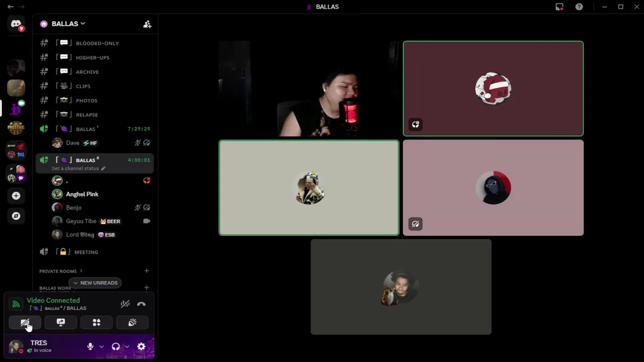Click the invite people icon beside BALLAS

(147, 24)
